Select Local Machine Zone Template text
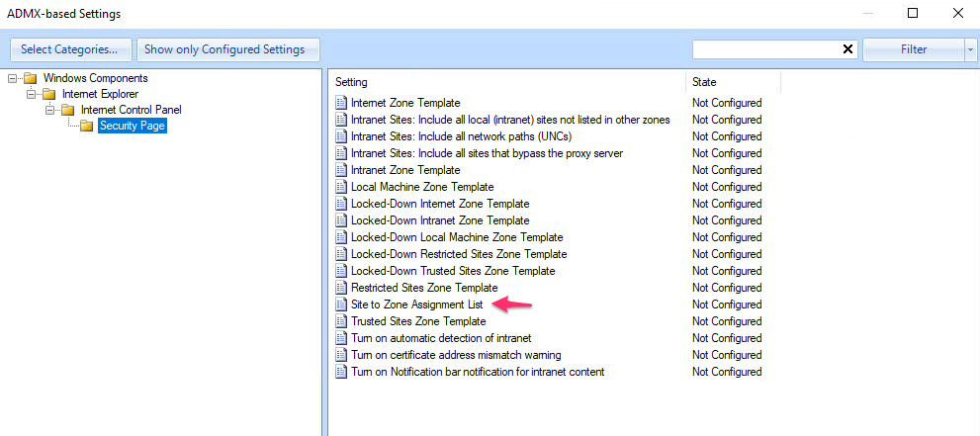Image resolution: width=980 pixels, height=436 pixels. click(x=422, y=187)
